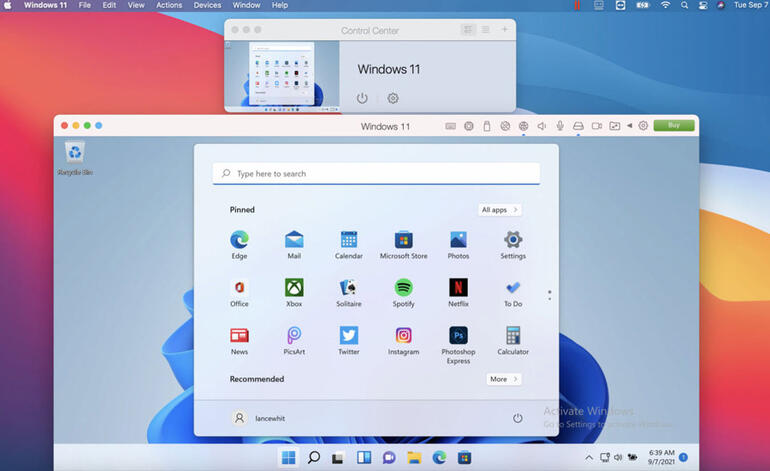Open the Twitter app

coord(349,340)
